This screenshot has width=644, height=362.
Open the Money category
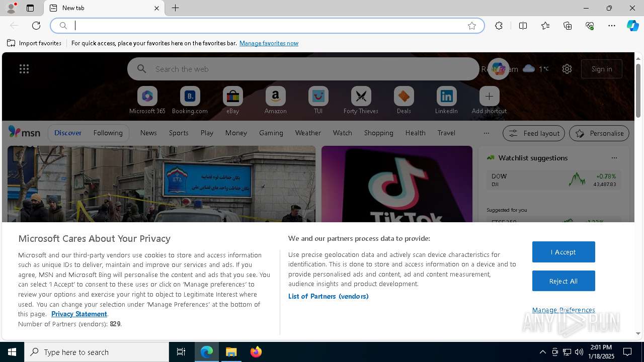236,133
